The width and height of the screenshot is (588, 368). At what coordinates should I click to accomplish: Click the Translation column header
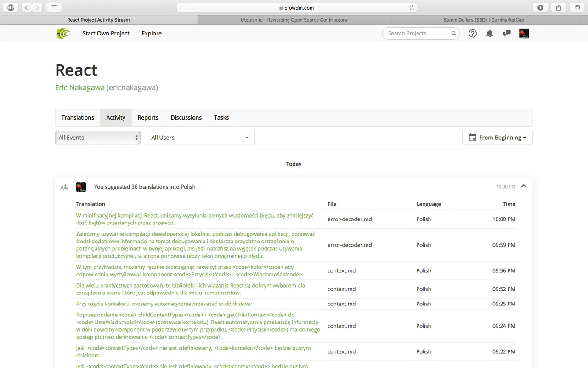click(90, 204)
